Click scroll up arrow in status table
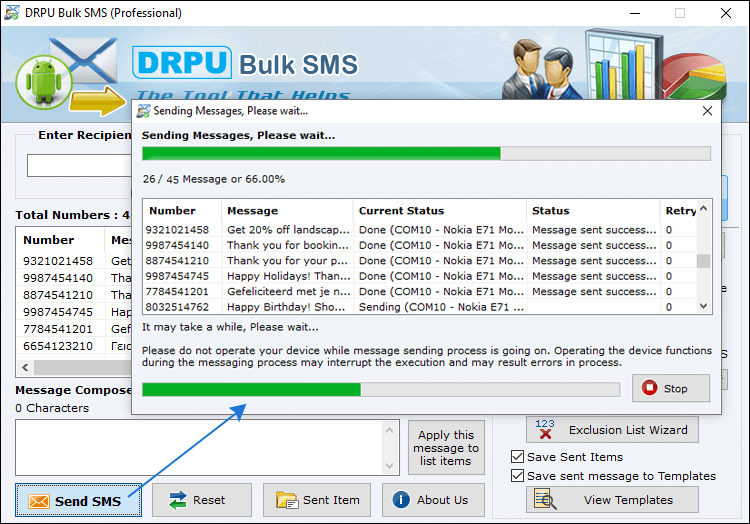Viewport: 750px width, 524px height. pyautogui.click(x=703, y=208)
